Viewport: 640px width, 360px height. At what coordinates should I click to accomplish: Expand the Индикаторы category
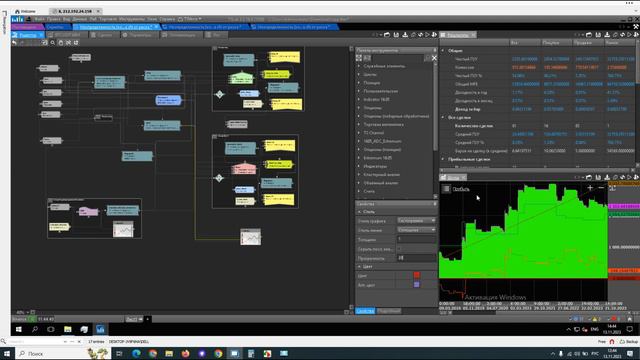coord(359,166)
